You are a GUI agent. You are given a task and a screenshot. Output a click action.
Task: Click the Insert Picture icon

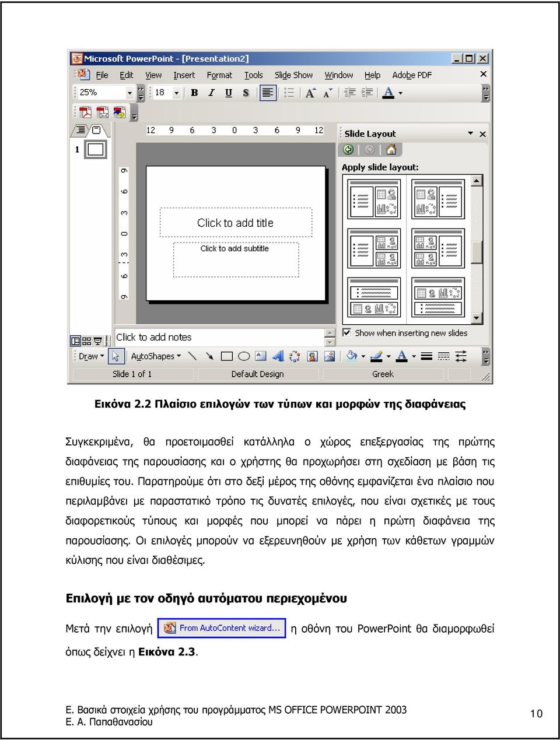[x=330, y=356]
